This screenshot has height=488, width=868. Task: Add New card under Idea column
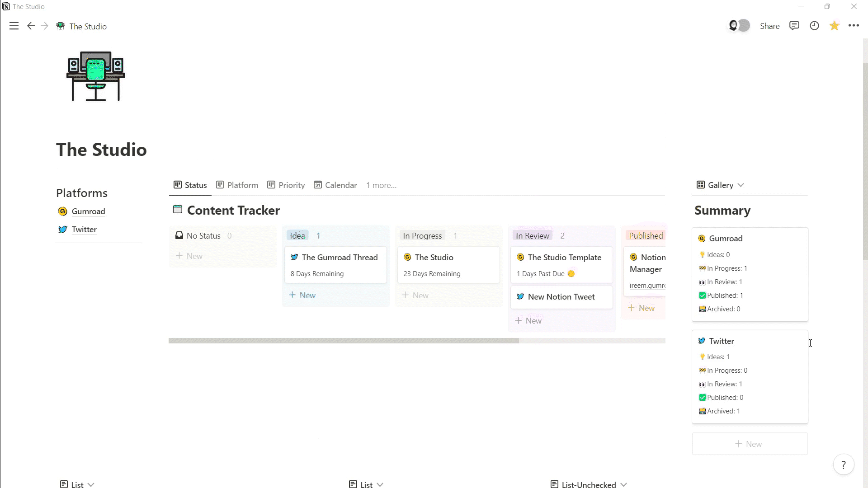(302, 296)
